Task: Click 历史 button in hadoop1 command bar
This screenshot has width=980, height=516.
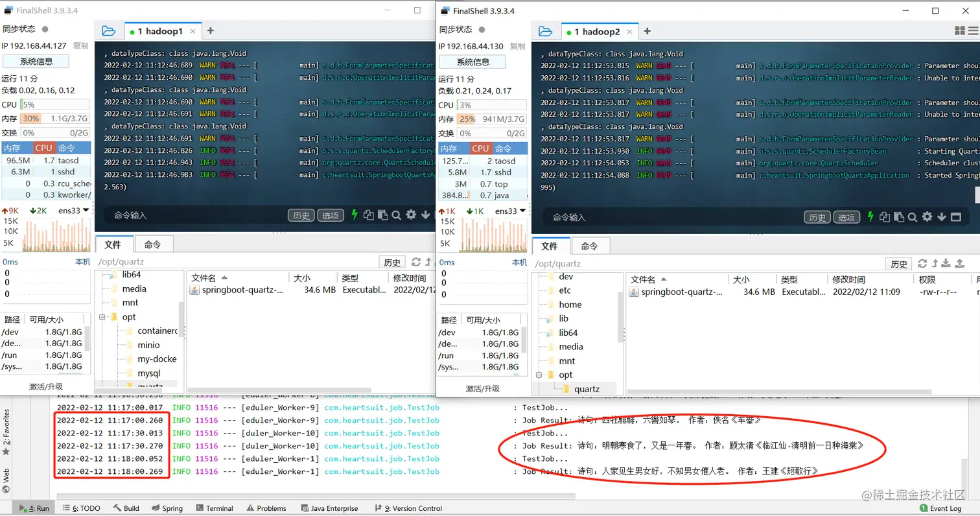Action: click(301, 216)
